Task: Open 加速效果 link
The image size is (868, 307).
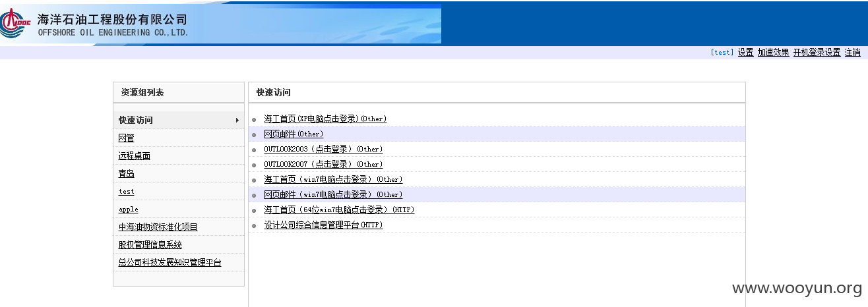Action: [773, 53]
